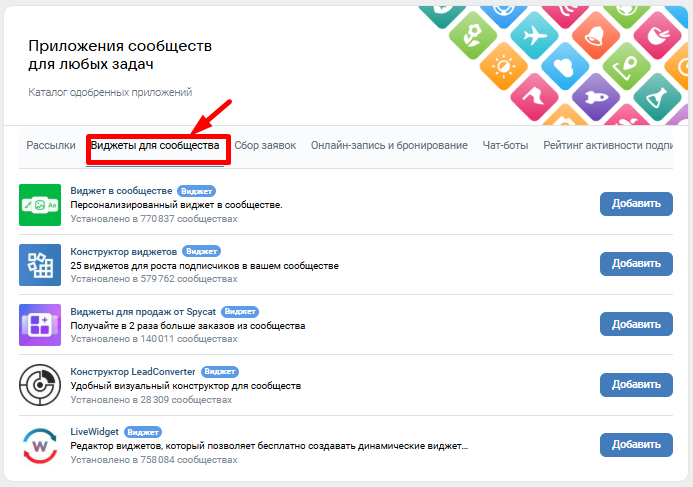Switch to the Сбор заявок tab

265,145
